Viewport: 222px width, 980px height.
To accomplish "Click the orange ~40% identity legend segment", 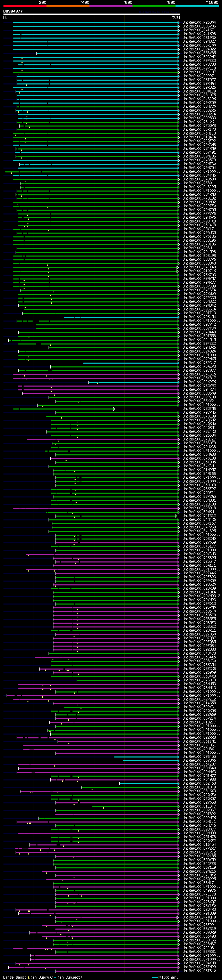I will 68,6.
